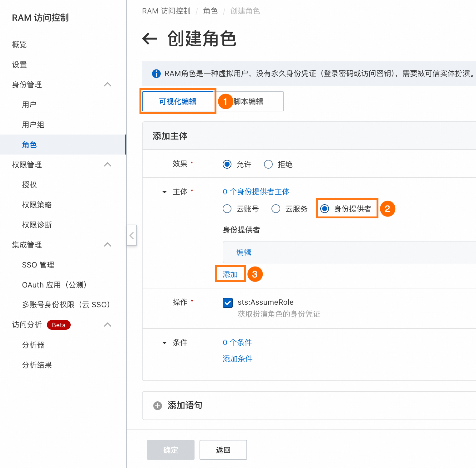Switch to the 可视化编辑 tab
This screenshot has width=476, height=468.
pos(178,101)
